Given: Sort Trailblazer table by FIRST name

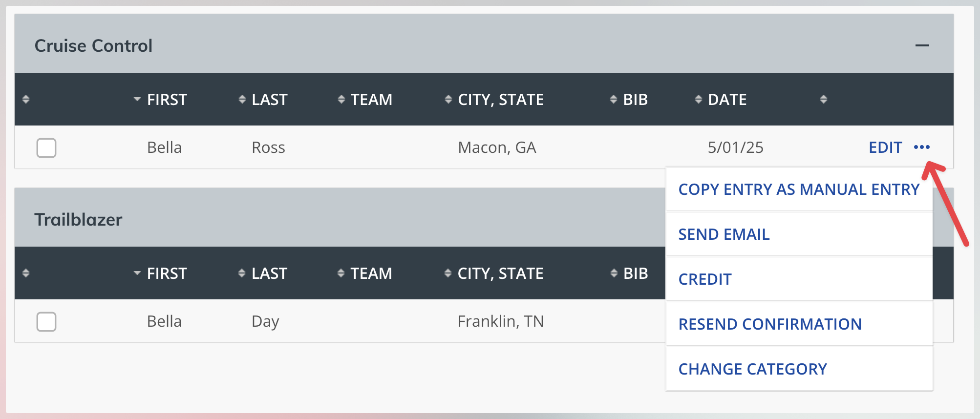Looking at the screenshot, I should click(x=160, y=273).
